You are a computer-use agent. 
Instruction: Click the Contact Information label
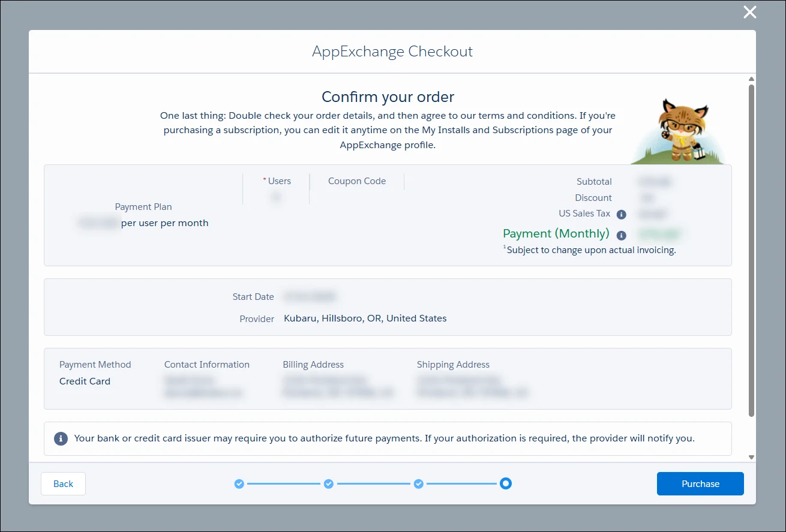[207, 365]
